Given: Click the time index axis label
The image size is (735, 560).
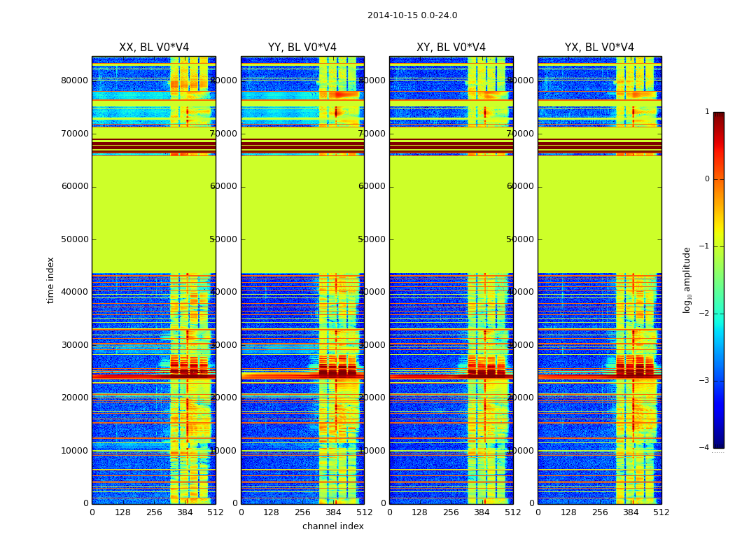Looking at the screenshot, I should point(50,280).
